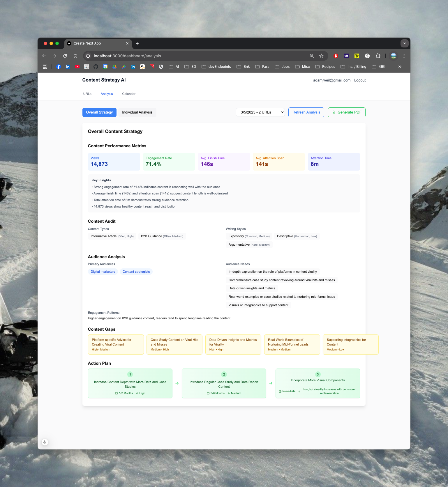Screen dimensions: 448x487
Task: Open the red hand blocker extension
Action: point(336,56)
